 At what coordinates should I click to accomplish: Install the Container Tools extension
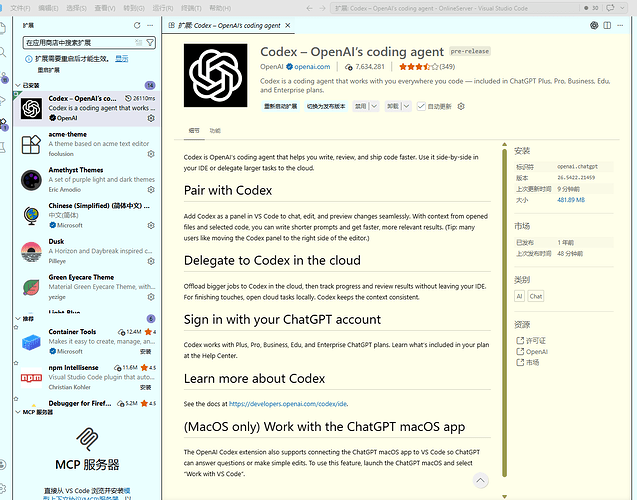coord(145,352)
